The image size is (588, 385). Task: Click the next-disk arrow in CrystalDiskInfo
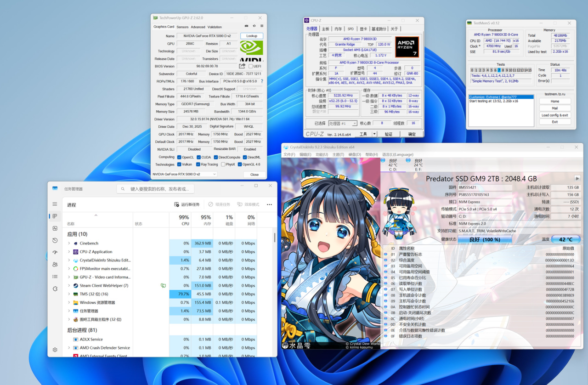pyautogui.click(x=577, y=178)
